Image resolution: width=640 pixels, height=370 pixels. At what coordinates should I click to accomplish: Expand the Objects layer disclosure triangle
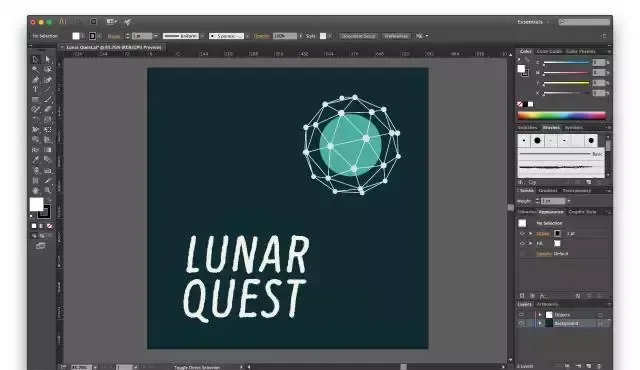click(x=540, y=315)
